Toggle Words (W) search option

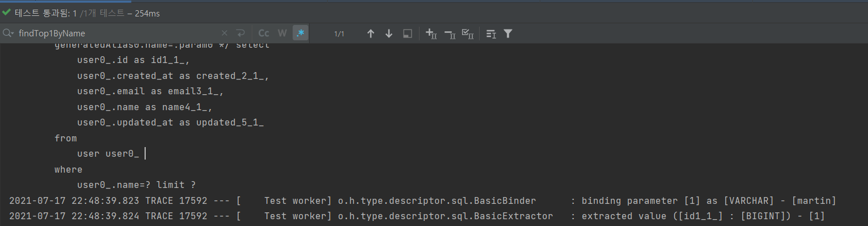coord(282,34)
